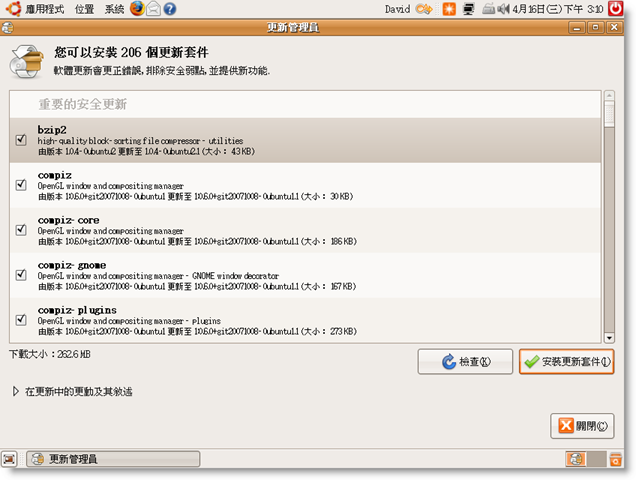Click the highlighted workspace switcher cell

point(576,459)
